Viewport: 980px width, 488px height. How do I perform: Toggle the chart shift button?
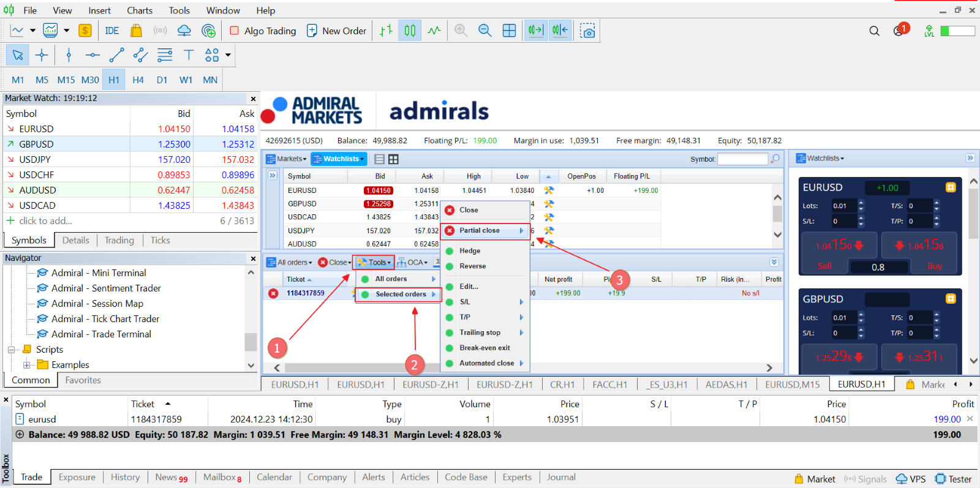560,31
